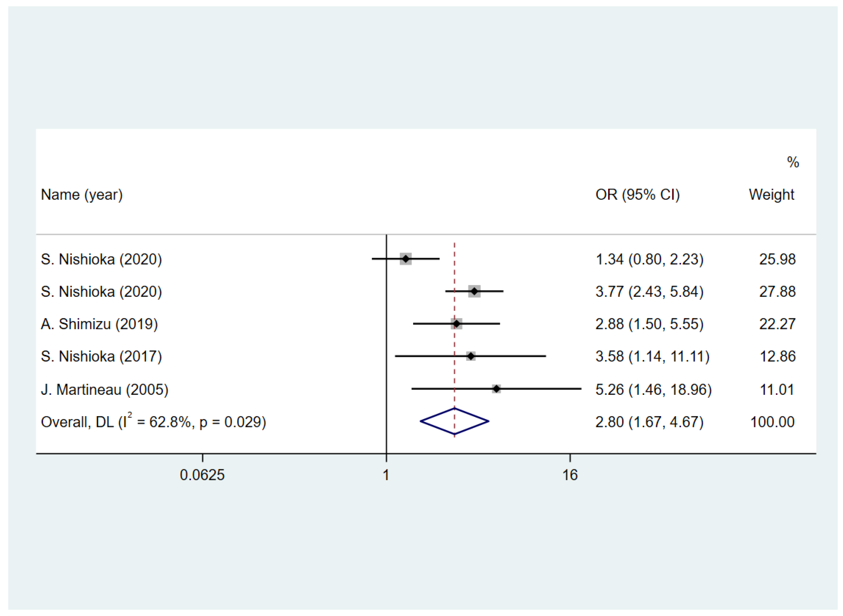Select the "Name (year)" column header
Screen dimensions: 843x616
pos(82,195)
